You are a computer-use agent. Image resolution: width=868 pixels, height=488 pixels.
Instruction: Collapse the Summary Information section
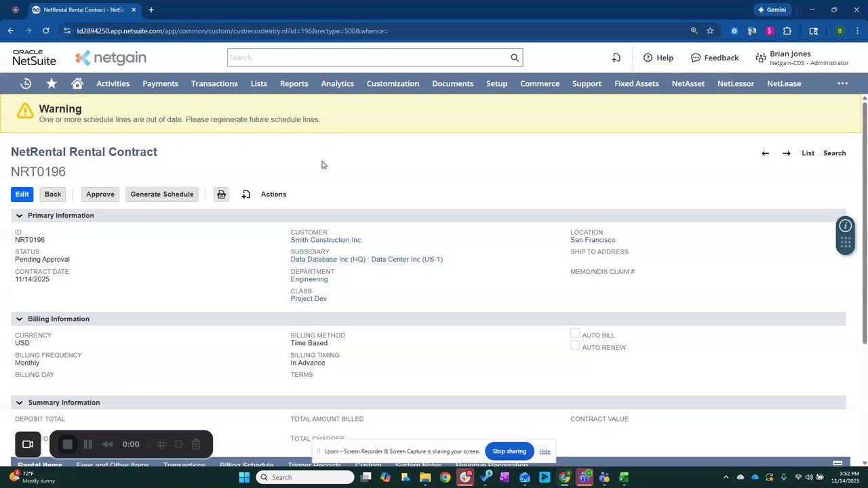pyautogui.click(x=19, y=403)
